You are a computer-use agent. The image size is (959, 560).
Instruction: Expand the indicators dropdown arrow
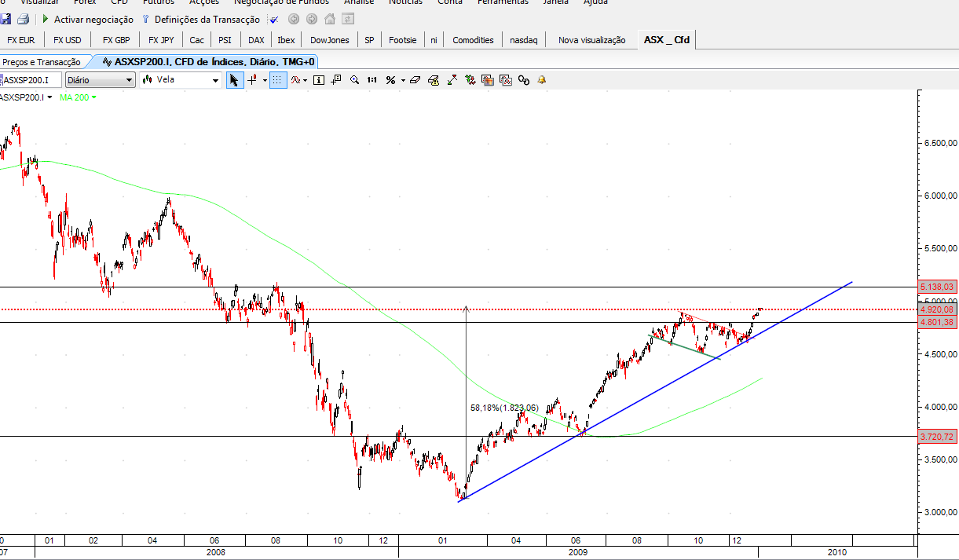tap(306, 79)
